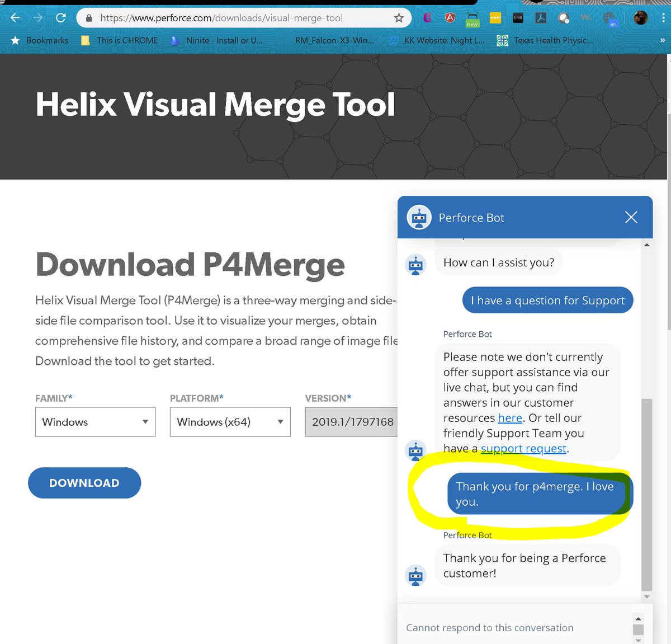This screenshot has width=671, height=644.
Task: Click the 'How can I assist you?' message
Action: tap(499, 262)
